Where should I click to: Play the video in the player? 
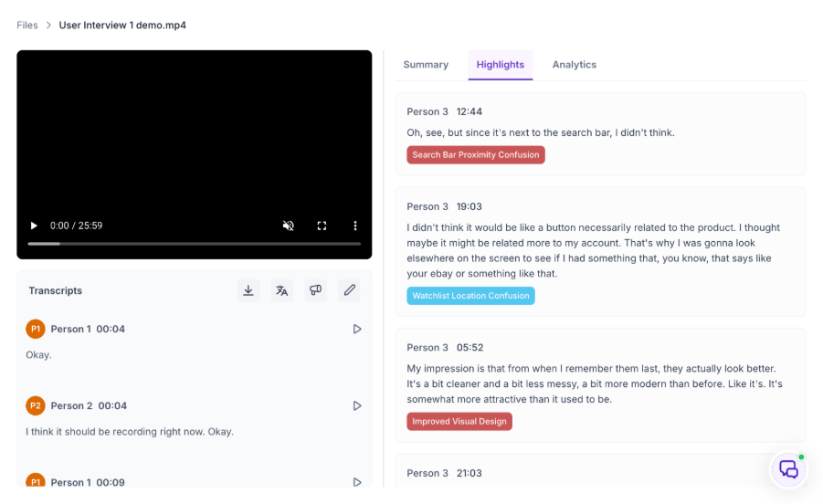[34, 226]
